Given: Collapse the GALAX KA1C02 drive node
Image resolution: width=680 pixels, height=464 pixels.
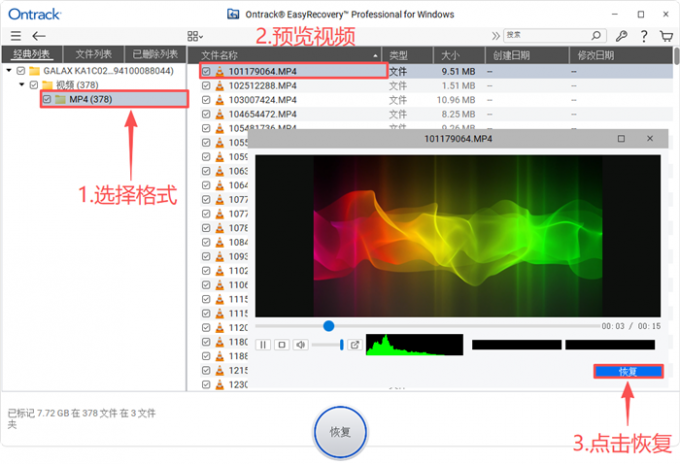Looking at the screenshot, I should (x=9, y=70).
